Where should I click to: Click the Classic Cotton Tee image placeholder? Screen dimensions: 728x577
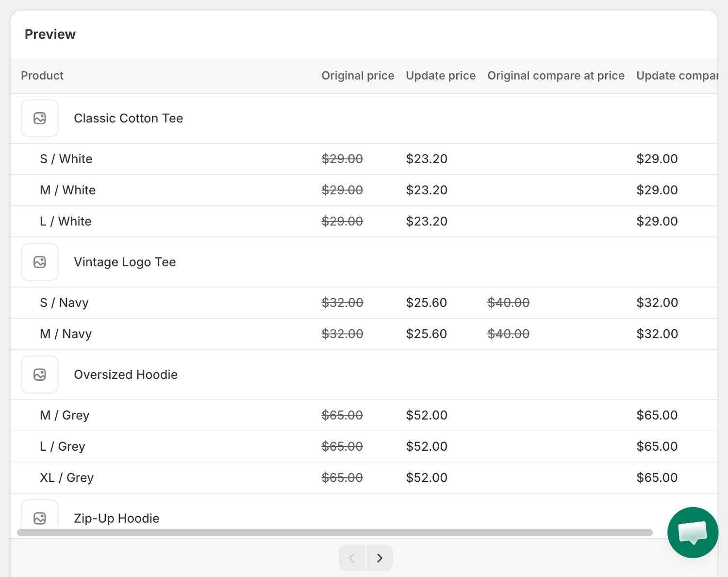[40, 119]
